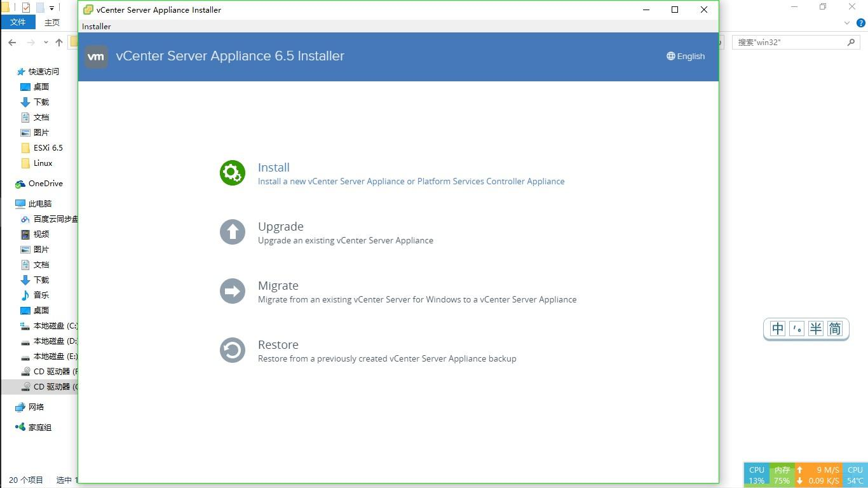Viewport: 868px width, 488px height.
Task: Select 快速访问 in Explorer sidebar
Action: (37, 72)
